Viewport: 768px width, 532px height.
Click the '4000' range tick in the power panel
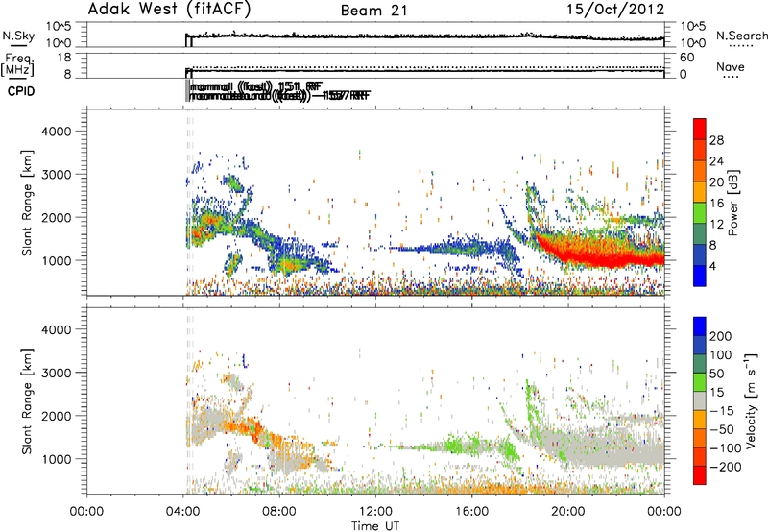click(x=56, y=132)
